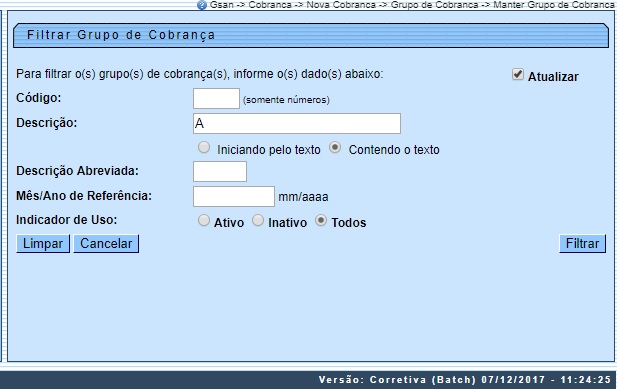Click the mm/aaaa format hint
The width and height of the screenshot is (617, 390).
[303, 197]
